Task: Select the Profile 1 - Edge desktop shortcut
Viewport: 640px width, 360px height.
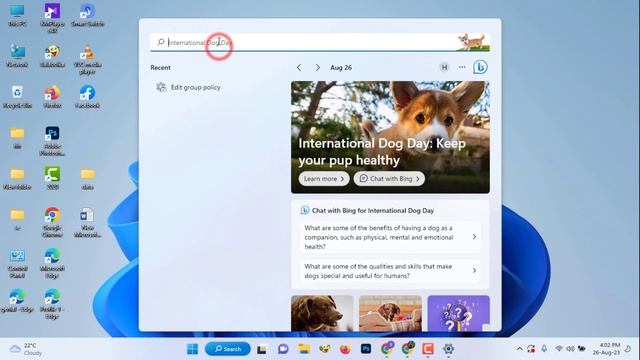Action: pos(52,304)
